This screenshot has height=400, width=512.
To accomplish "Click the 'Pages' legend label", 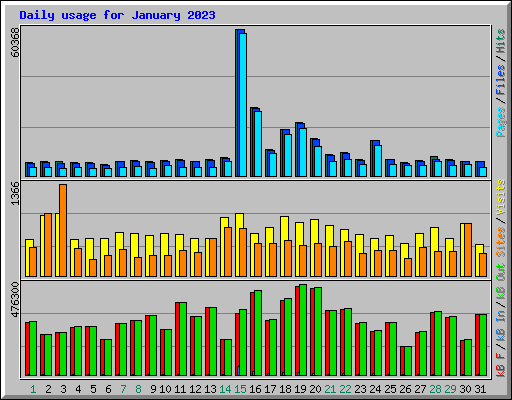I will [x=501, y=122].
